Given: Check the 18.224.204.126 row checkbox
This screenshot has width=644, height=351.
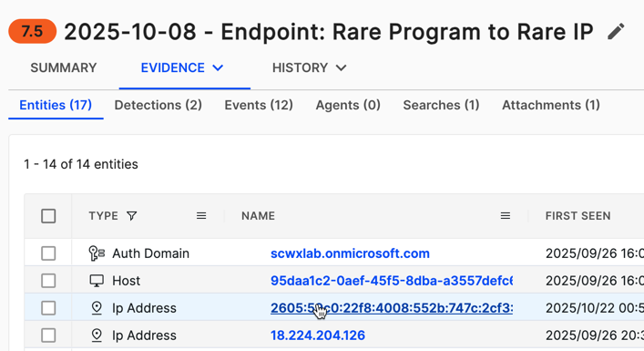Looking at the screenshot, I should tap(48, 336).
